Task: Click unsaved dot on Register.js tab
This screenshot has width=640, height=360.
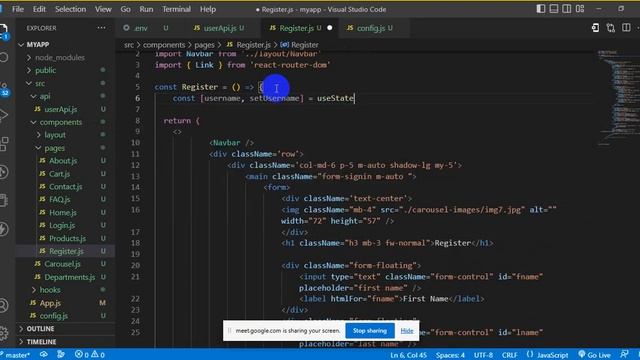Action: tap(329, 28)
